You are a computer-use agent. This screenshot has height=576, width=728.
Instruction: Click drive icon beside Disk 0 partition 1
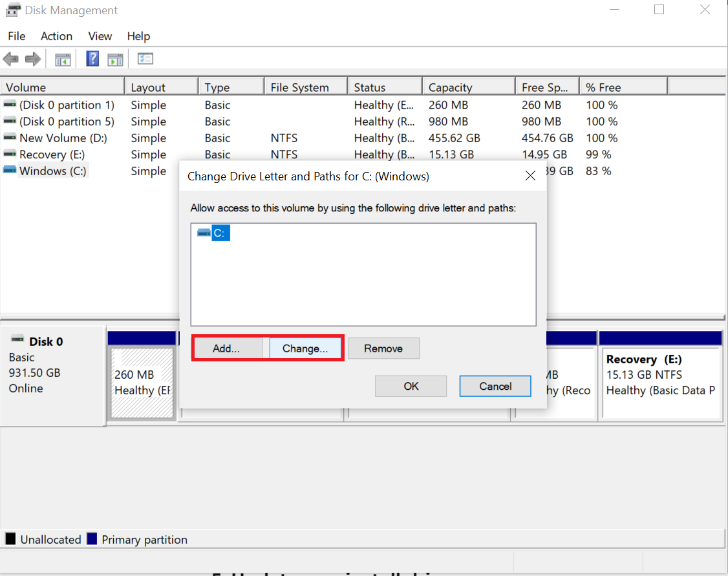pos(10,105)
